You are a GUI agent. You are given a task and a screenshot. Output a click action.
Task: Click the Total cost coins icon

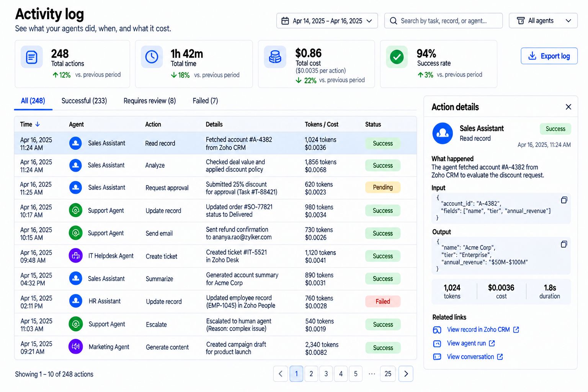(x=275, y=57)
